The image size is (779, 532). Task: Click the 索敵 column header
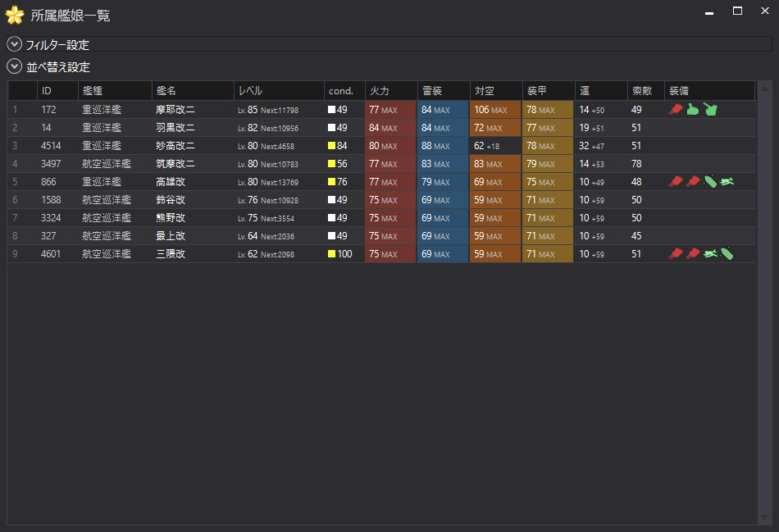pyautogui.click(x=646, y=90)
